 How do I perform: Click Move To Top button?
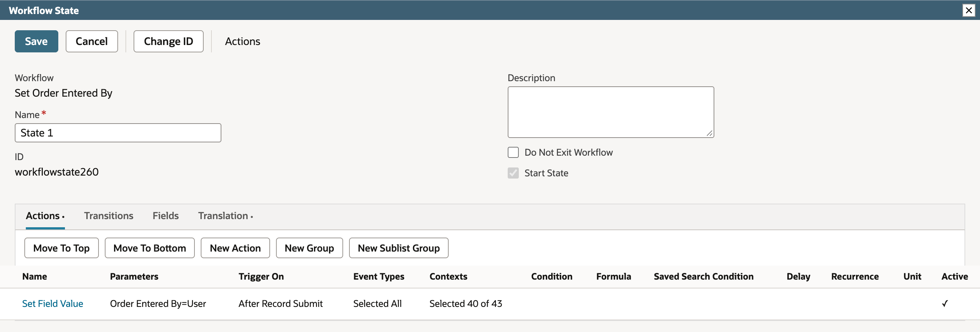pos(61,248)
